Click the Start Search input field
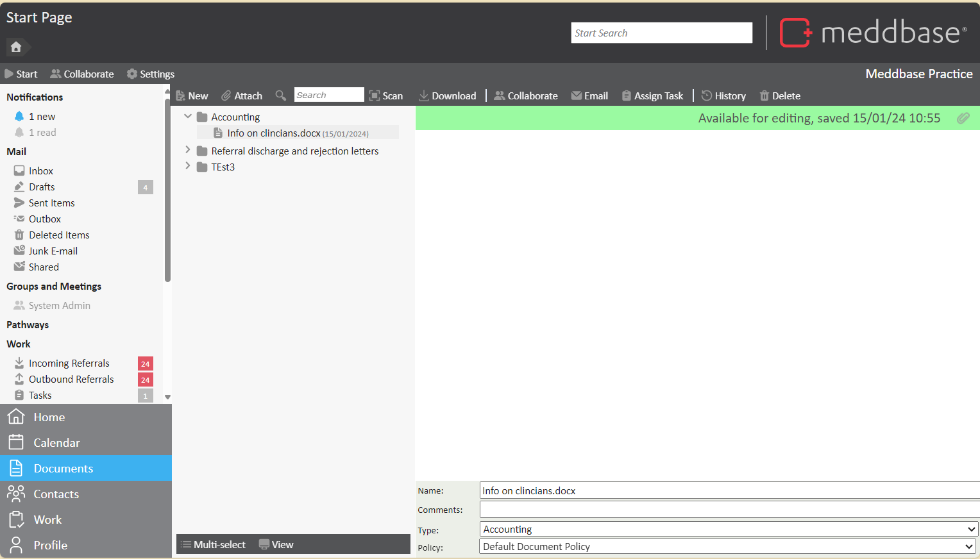 coord(661,33)
